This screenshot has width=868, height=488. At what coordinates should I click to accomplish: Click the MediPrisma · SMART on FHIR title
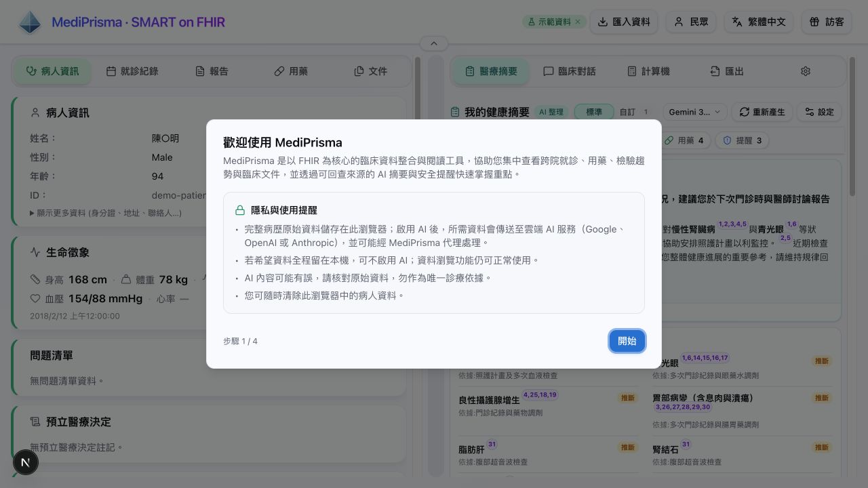(x=138, y=22)
